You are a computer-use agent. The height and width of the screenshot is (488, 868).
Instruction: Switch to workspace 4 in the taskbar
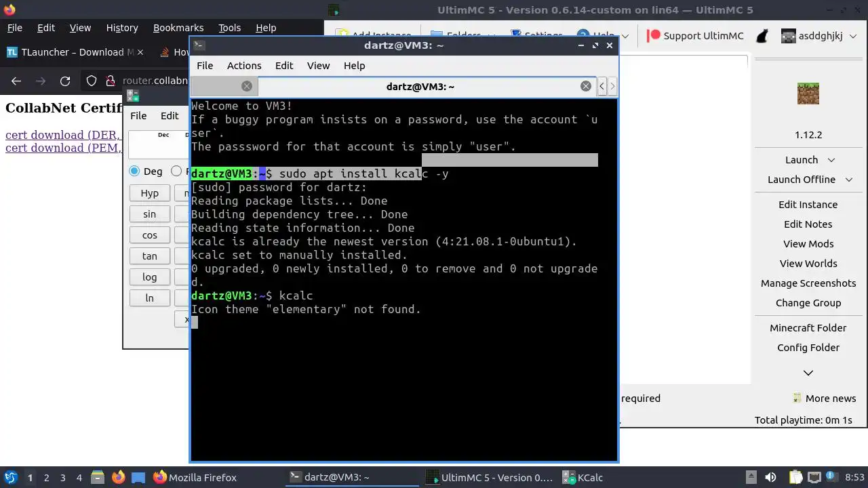click(79, 477)
